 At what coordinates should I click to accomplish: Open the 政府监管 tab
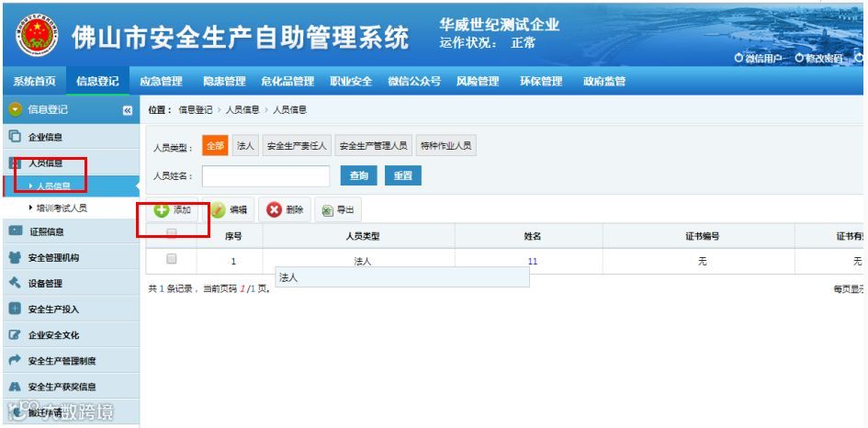[x=604, y=82]
